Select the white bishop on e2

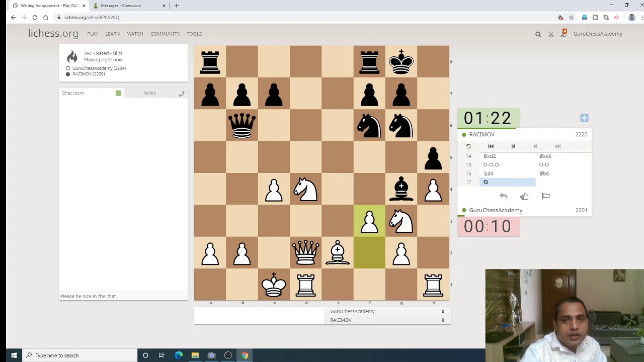338,252
